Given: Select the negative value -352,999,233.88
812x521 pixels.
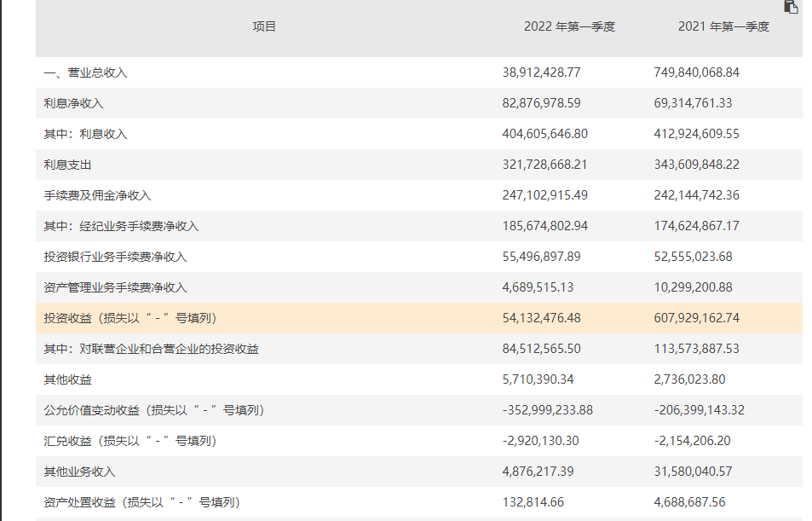Looking at the screenshot, I should pyautogui.click(x=547, y=410).
